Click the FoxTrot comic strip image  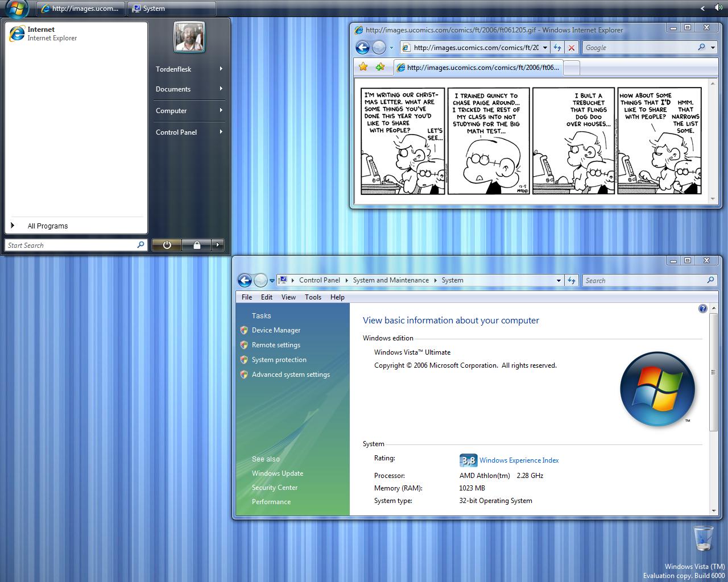point(531,141)
